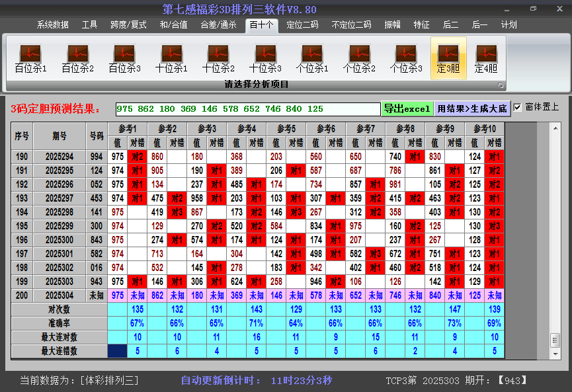Switch to the 定位二码 tab

(302, 25)
